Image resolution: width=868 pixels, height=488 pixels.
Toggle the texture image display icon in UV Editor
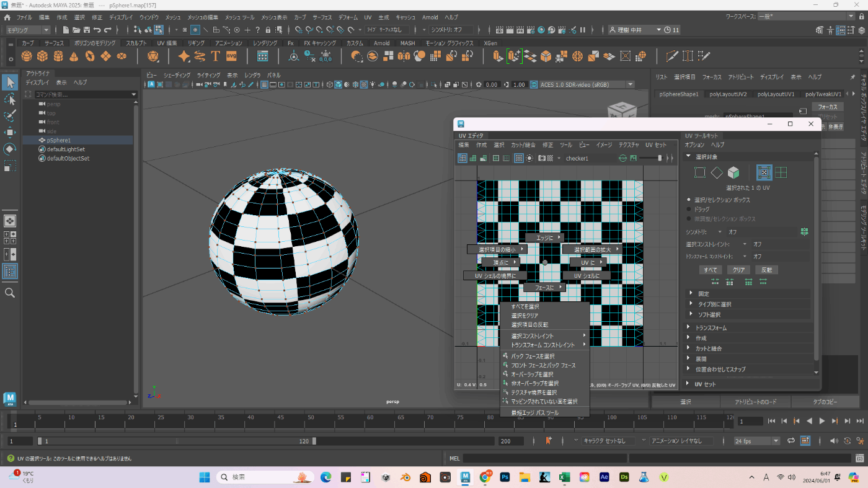pos(634,158)
